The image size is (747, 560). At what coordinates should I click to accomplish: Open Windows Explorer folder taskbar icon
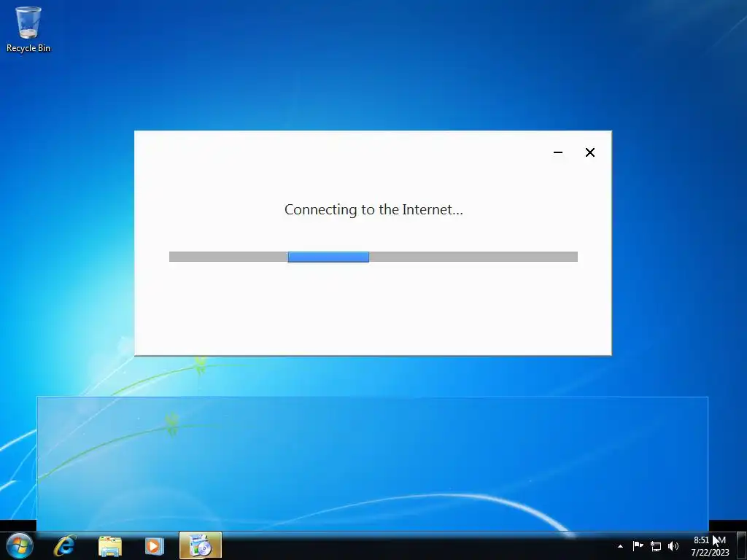click(110, 545)
